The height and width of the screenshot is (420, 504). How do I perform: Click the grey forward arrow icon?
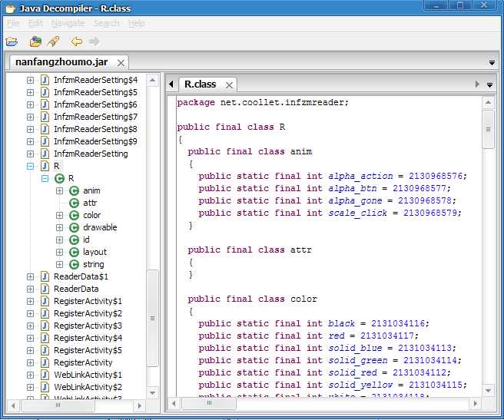94,41
